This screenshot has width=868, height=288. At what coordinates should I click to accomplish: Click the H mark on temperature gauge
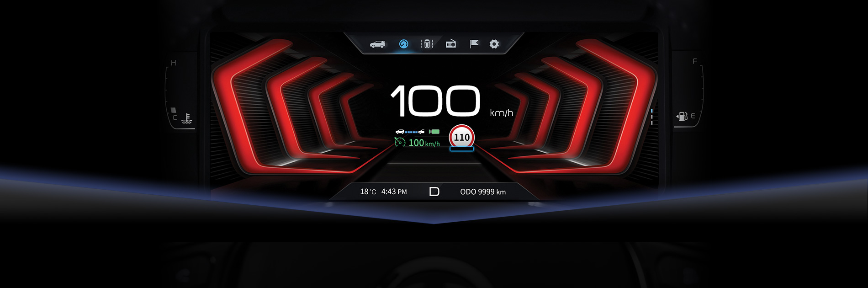pos(173,63)
